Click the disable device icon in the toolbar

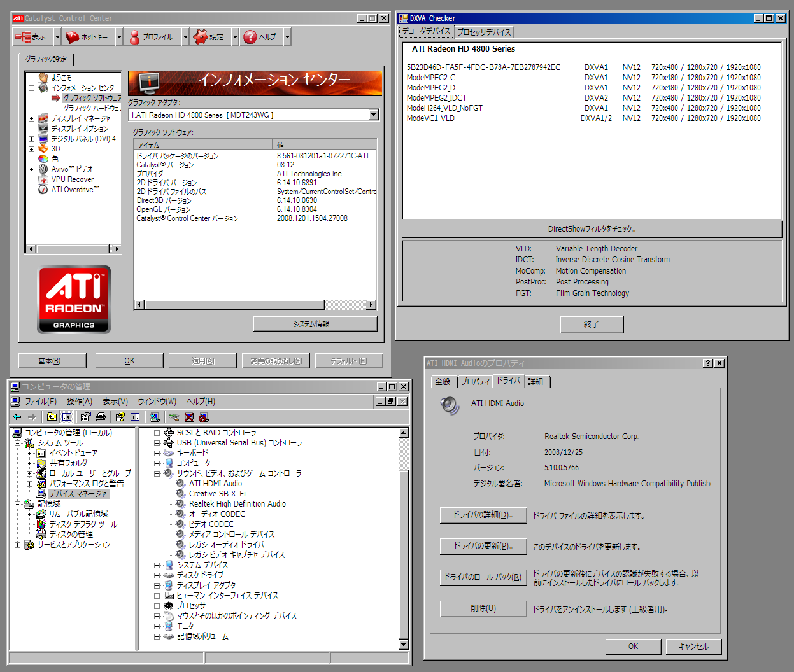tap(204, 417)
